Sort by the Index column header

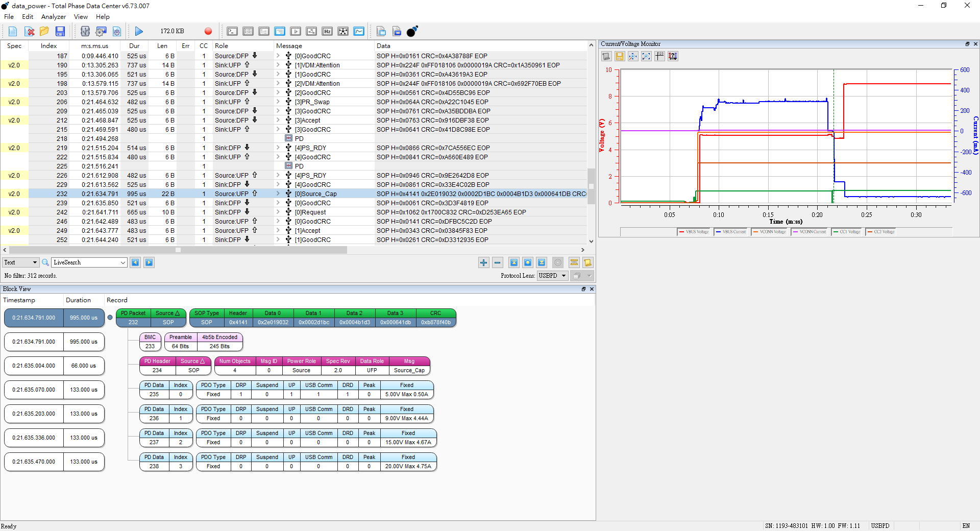pos(48,46)
